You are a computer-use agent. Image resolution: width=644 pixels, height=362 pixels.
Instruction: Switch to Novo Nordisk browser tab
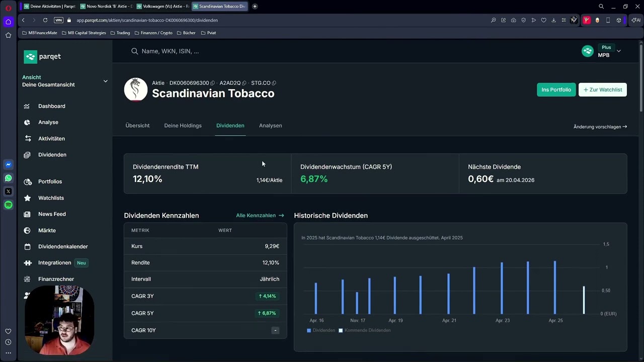[x=106, y=7]
